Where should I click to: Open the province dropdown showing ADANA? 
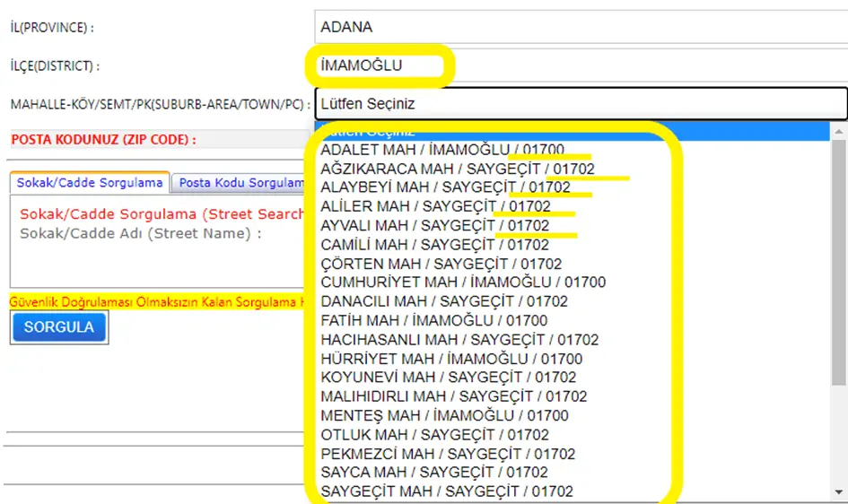580,27
